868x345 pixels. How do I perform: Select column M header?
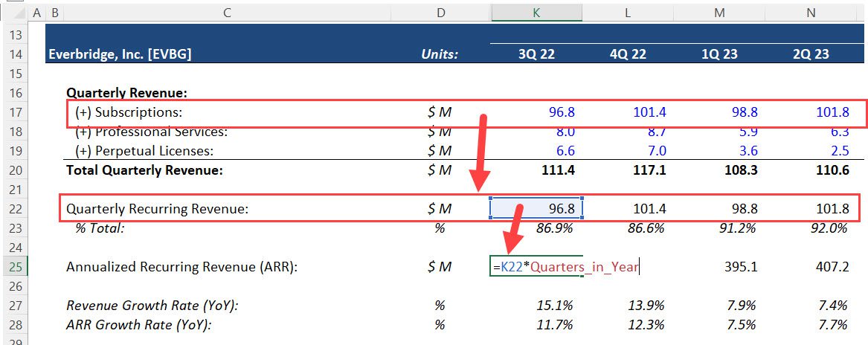pyautogui.click(x=718, y=13)
